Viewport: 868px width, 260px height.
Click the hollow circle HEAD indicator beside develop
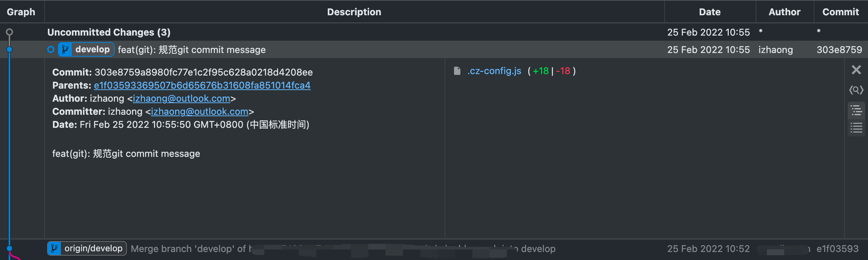tap(51, 49)
